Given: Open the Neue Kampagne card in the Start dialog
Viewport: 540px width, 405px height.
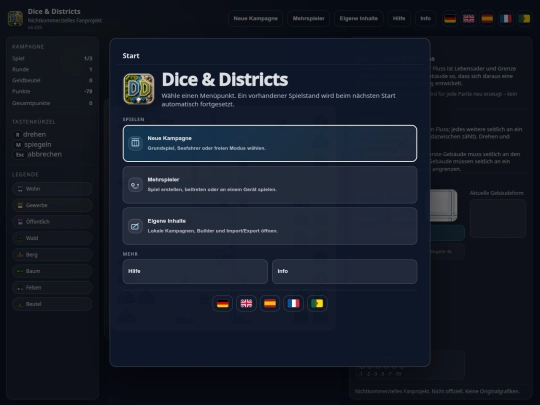Looking at the screenshot, I should click(270, 143).
